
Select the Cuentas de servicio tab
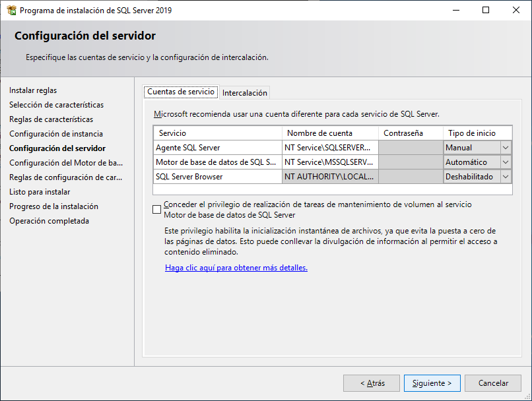180,92
